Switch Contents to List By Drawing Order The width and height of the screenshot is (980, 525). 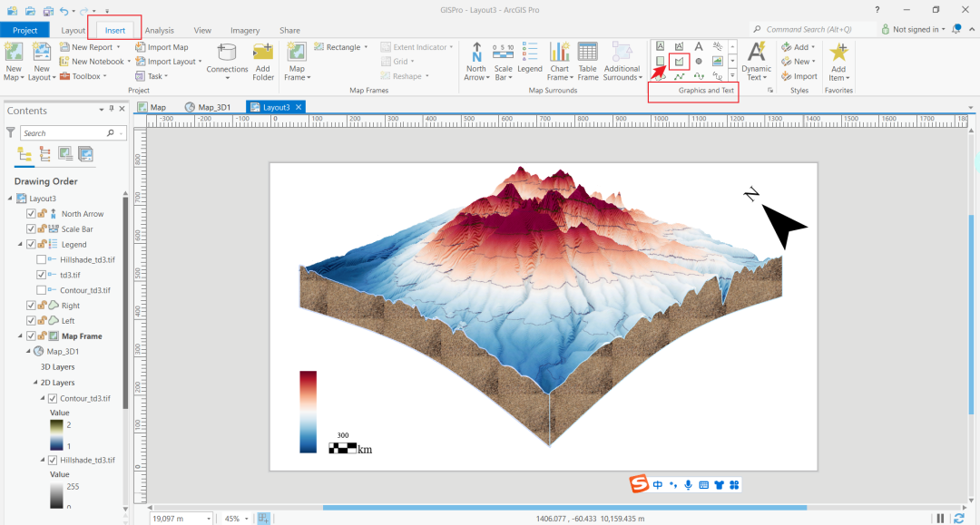(24, 153)
